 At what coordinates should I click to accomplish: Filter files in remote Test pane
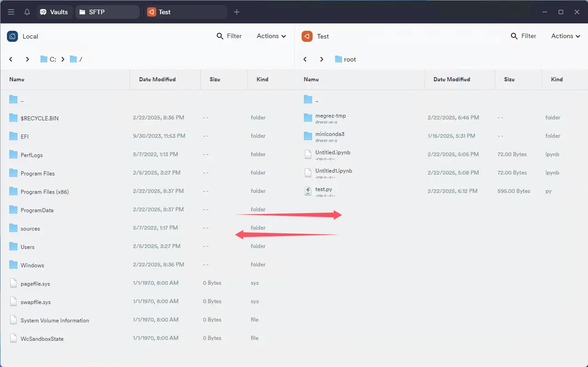click(x=524, y=36)
